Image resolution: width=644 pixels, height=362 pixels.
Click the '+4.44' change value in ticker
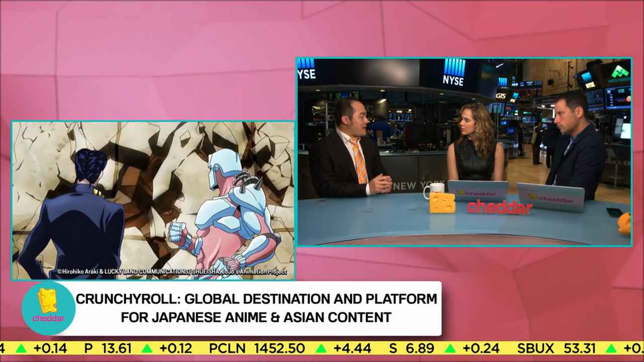point(352,348)
